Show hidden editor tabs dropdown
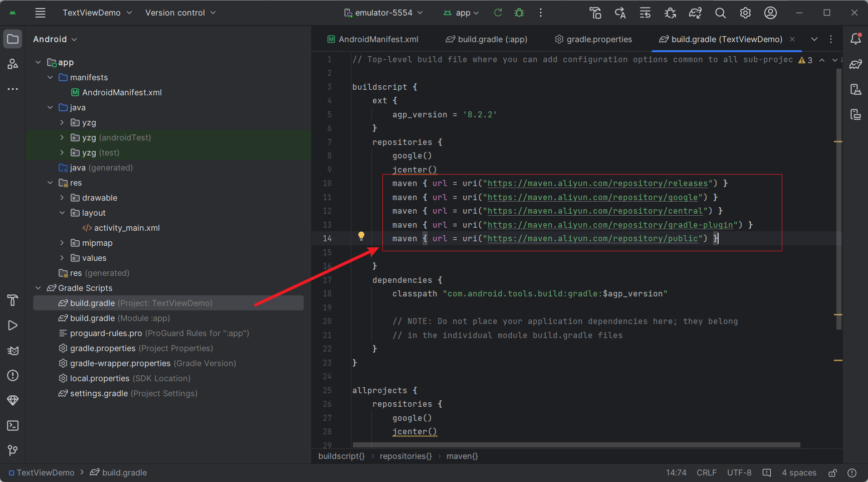 (814, 39)
